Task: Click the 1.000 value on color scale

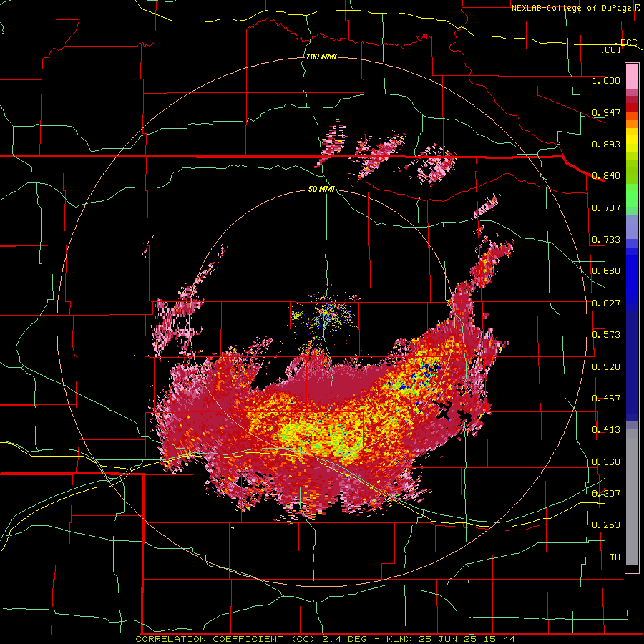Action: 606,80
